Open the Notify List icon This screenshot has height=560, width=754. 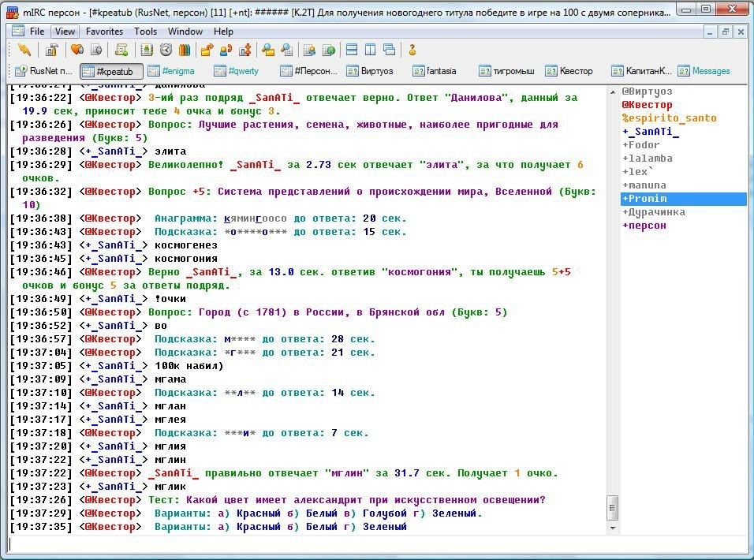(x=310, y=50)
